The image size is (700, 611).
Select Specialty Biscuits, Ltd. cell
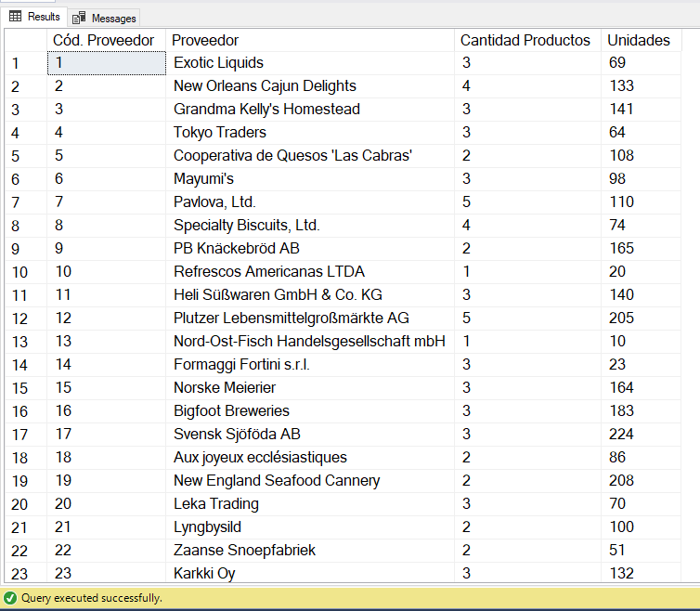point(310,226)
